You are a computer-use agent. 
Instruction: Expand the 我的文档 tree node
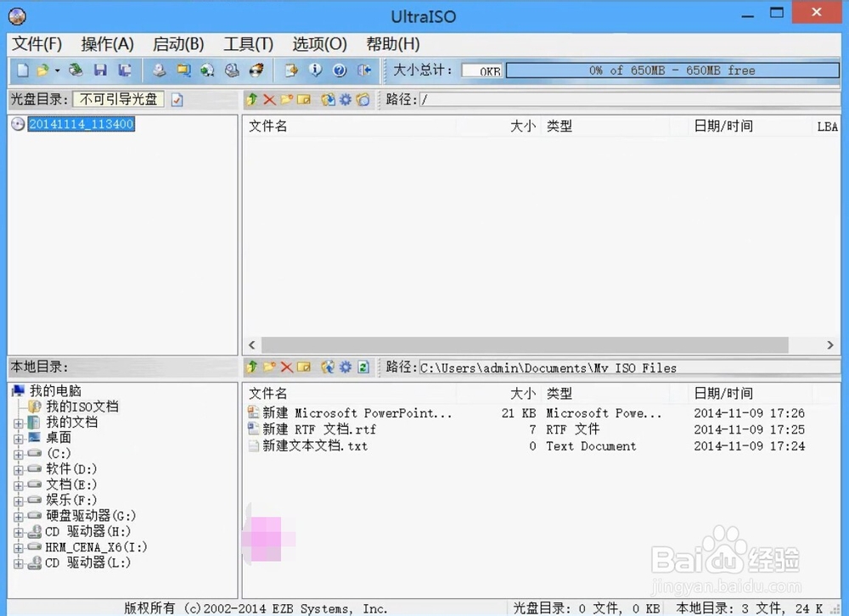pyautogui.click(x=19, y=423)
